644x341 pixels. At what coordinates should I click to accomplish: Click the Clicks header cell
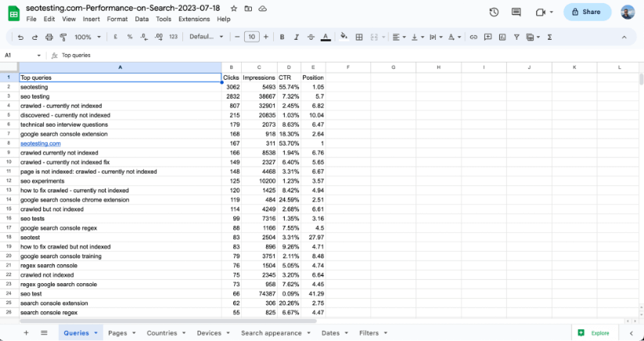pyautogui.click(x=232, y=77)
